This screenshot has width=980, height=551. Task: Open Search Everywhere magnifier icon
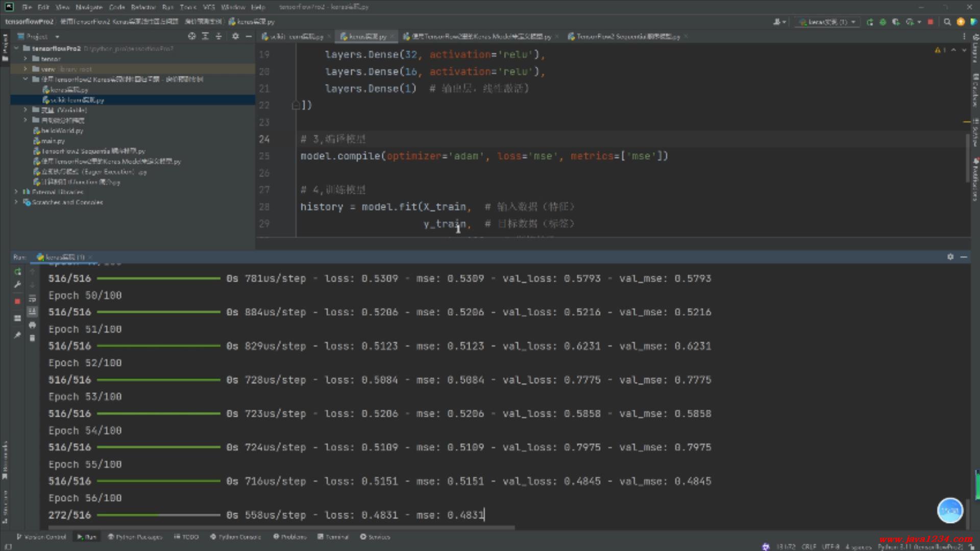tap(947, 22)
